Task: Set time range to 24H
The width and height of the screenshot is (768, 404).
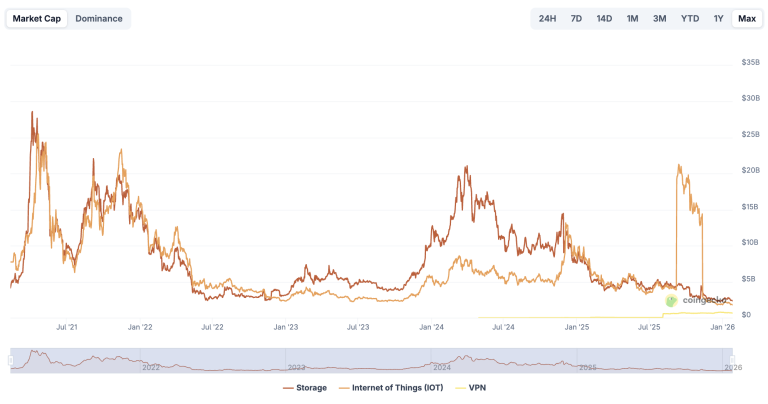Action: click(x=547, y=19)
